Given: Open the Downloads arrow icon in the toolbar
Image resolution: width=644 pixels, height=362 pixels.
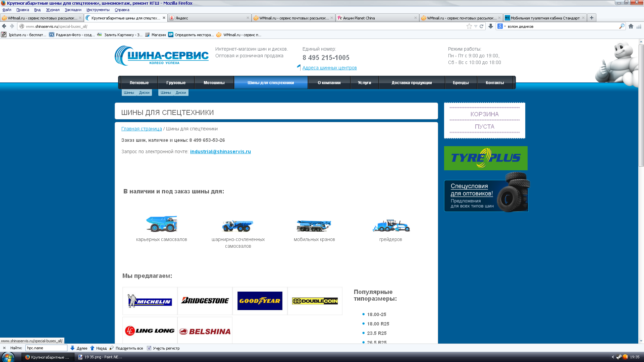Looking at the screenshot, I should [491, 26].
